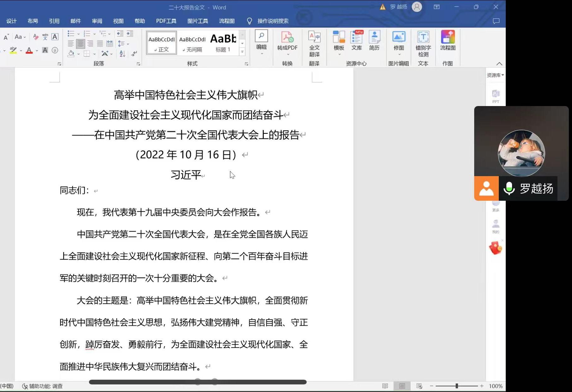The image size is (572, 392).
Task: Open the 资源库 dropdown in side panel
Action: click(x=495, y=75)
